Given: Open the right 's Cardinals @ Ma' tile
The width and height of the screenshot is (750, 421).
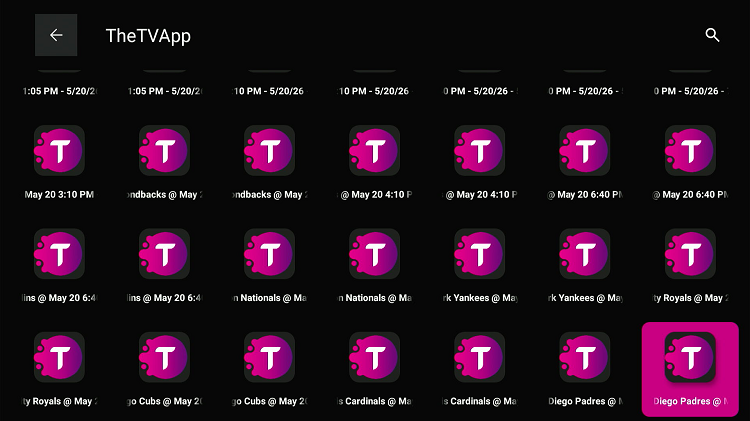Looking at the screenshot, I should pyautogui.click(x=480, y=369).
